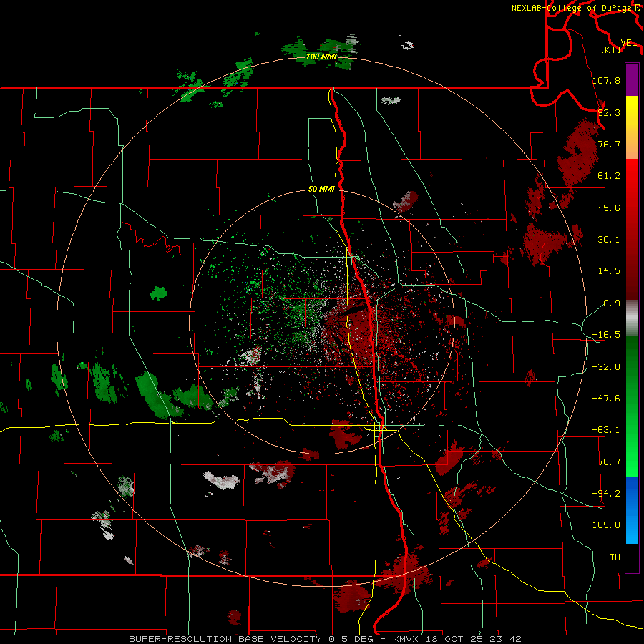644x644 pixels.
Task: Select the VEL legend title
Action: pyautogui.click(x=628, y=43)
